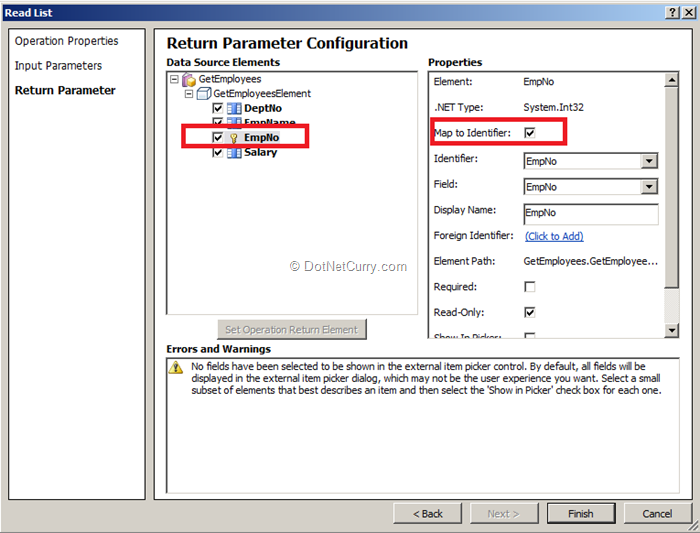
Task: Click Properties scrollbar down arrow
Action: coord(671,330)
